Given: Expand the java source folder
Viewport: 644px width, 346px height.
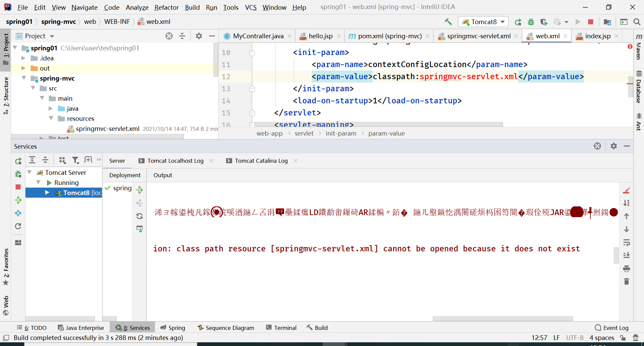Looking at the screenshot, I should point(51,108).
